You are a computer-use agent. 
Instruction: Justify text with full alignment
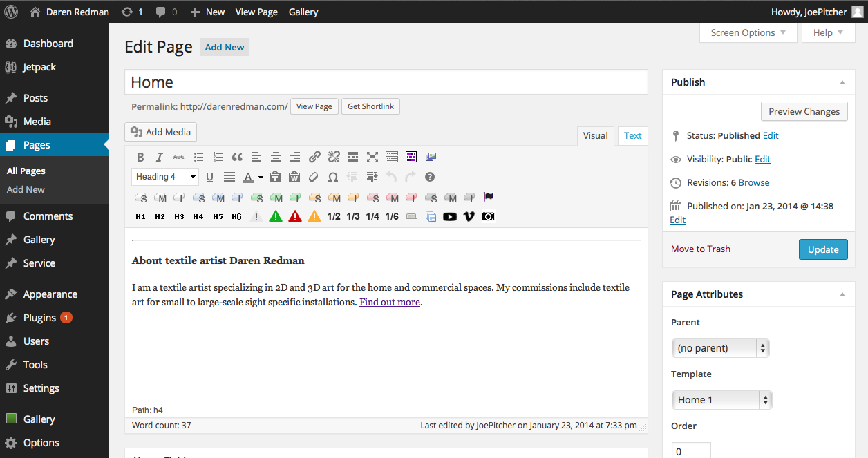click(229, 177)
